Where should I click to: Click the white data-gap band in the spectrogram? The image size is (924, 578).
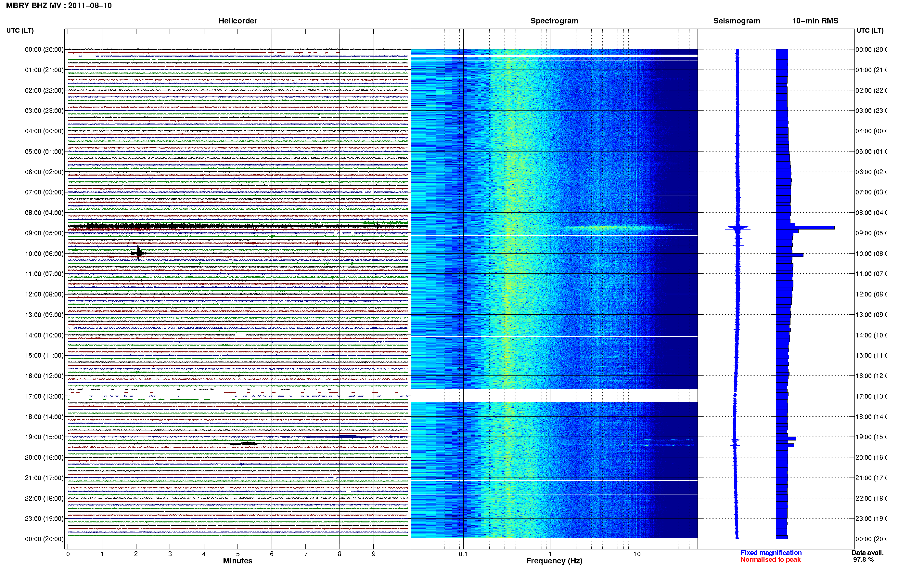click(554, 396)
